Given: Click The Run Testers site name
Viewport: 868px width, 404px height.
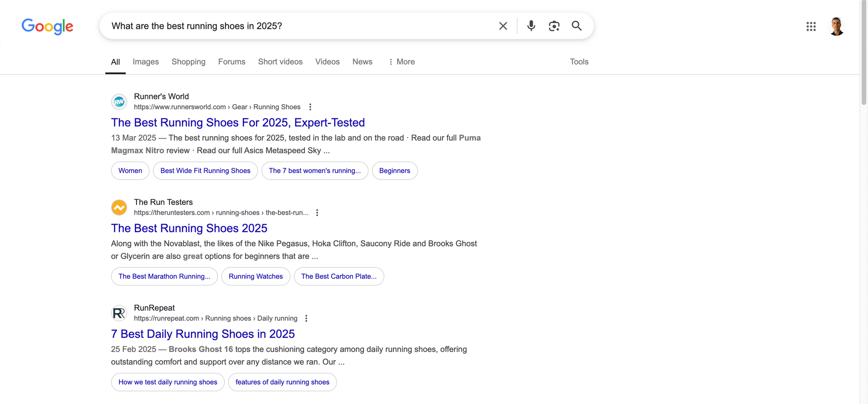Looking at the screenshot, I should click(x=163, y=202).
